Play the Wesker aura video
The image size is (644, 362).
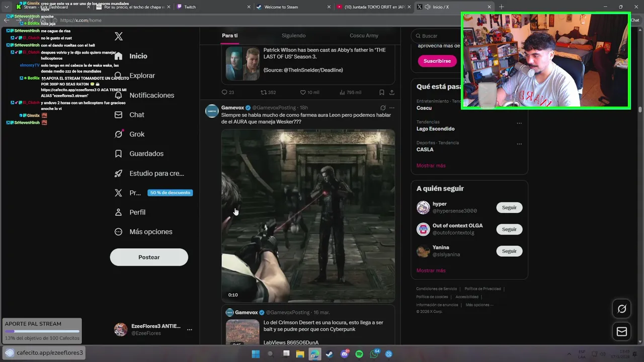pos(308,216)
